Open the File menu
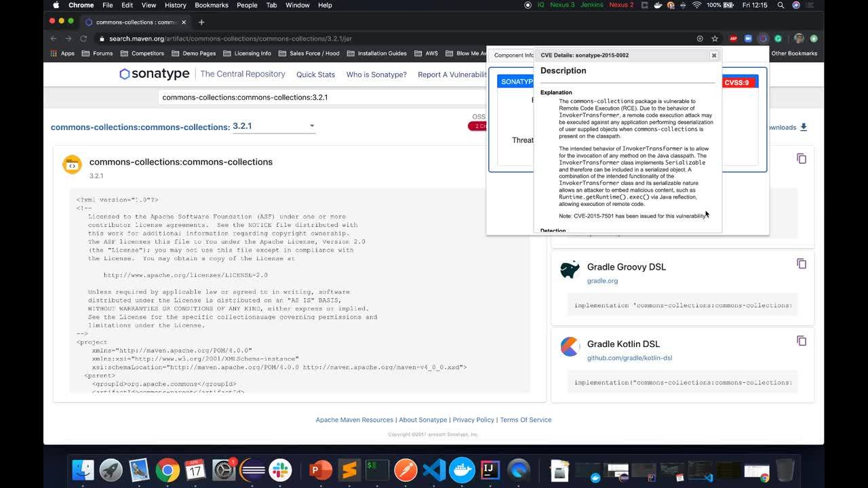 click(x=107, y=5)
